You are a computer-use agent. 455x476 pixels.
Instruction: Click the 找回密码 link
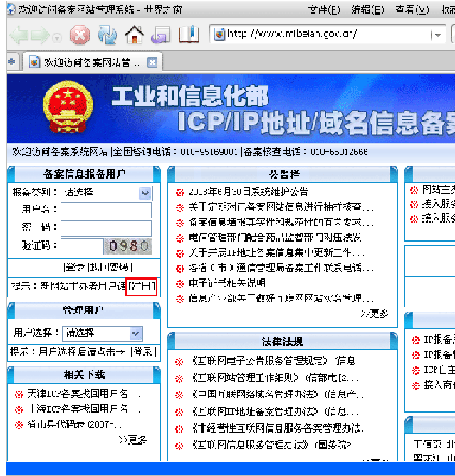click(109, 267)
